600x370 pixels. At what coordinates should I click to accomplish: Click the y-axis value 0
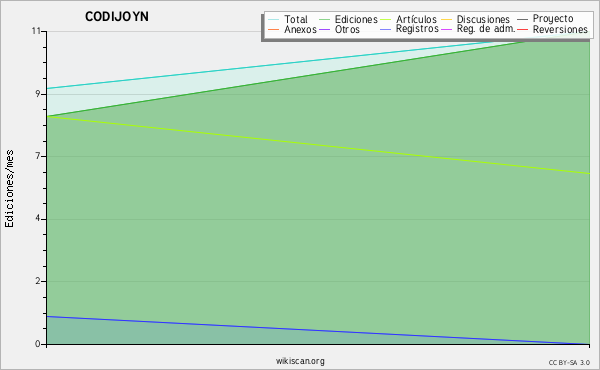coord(38,344)
